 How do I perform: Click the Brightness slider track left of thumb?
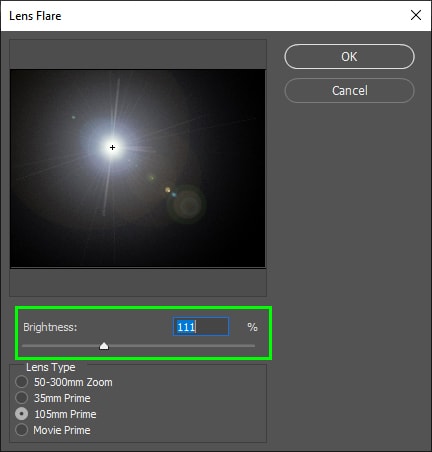(x=61, y=346)
